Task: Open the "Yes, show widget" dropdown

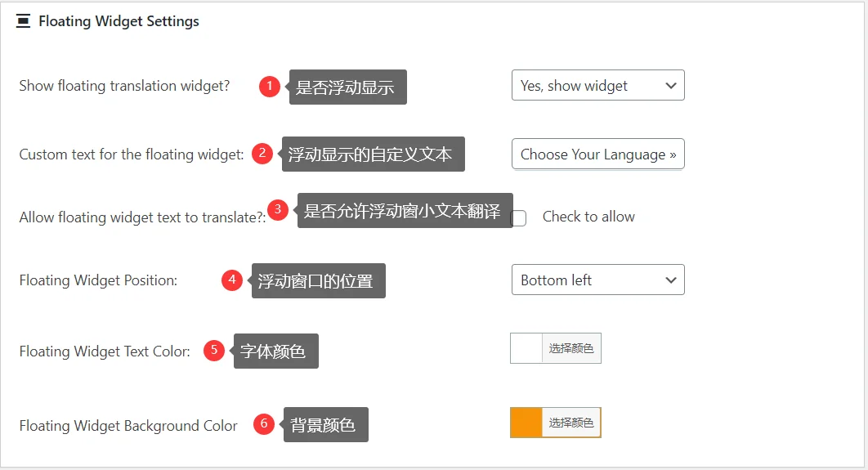Action: (597, 86)
